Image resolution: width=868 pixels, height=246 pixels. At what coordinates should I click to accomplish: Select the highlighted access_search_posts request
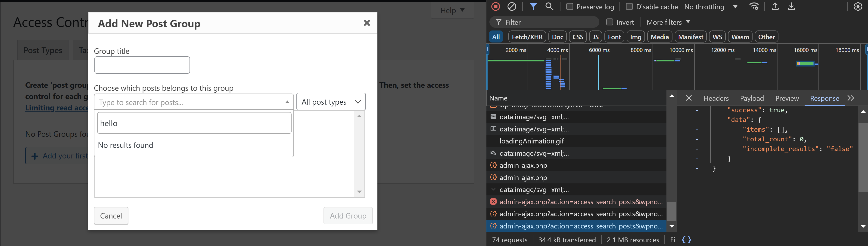tap(576, 226)
